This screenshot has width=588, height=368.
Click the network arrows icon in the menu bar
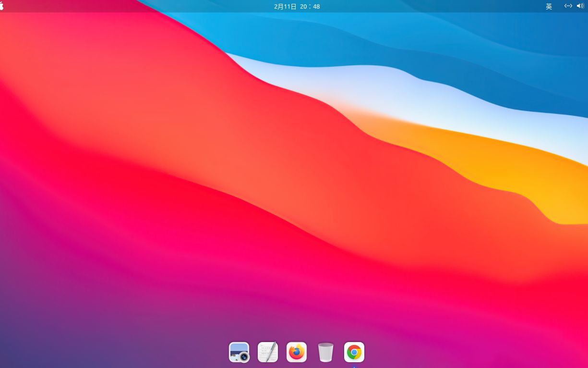pyautogui.click(x=568, y=6)
